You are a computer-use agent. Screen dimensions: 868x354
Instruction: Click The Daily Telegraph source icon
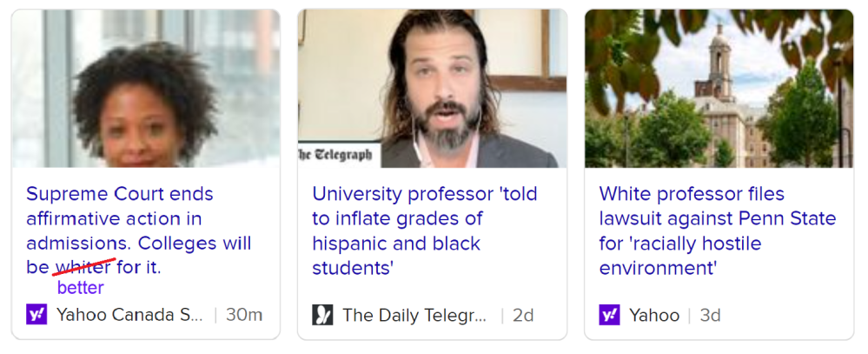322,315
